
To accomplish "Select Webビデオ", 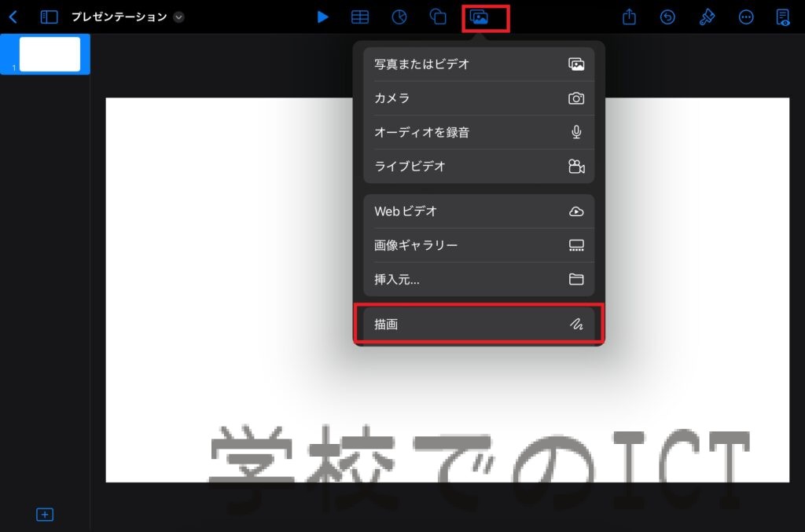I will [479, 211].
